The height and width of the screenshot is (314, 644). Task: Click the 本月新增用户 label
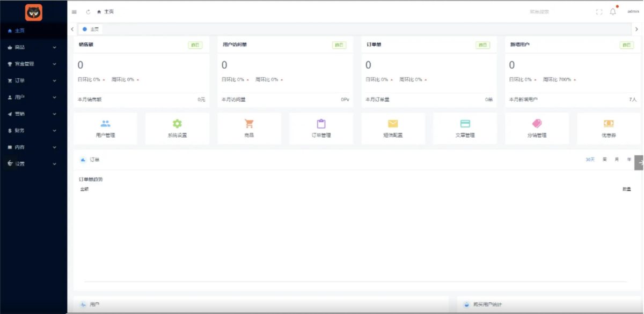524,100
